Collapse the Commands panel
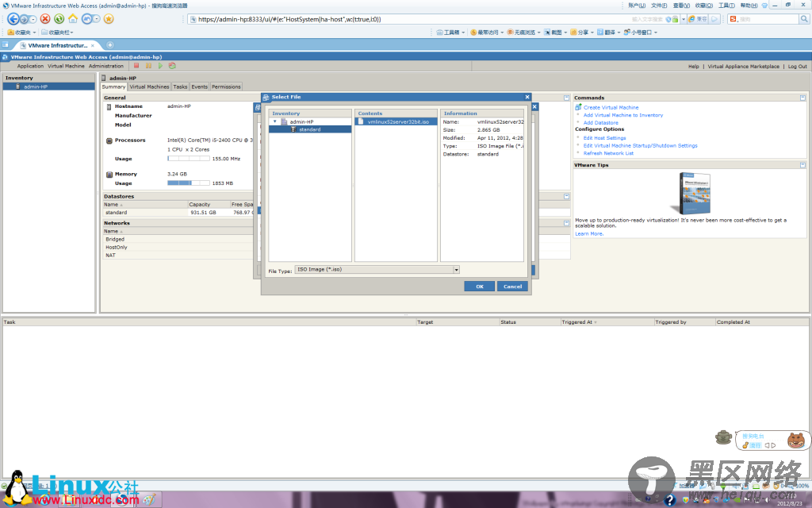Screen dimensions: 812x508 tap(803, 98)
